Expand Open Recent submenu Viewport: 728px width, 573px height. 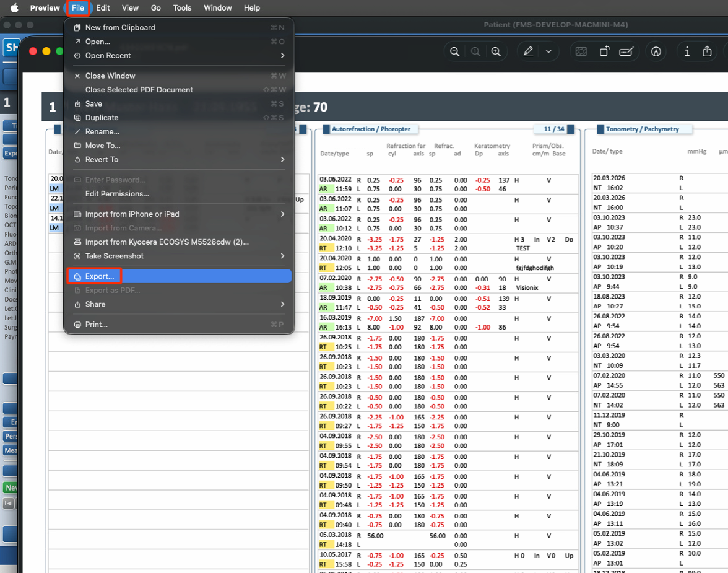pos(180,55)
